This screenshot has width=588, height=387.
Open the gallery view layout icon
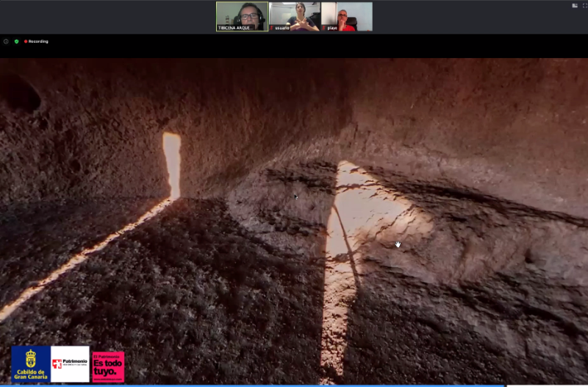coord(575,5)
